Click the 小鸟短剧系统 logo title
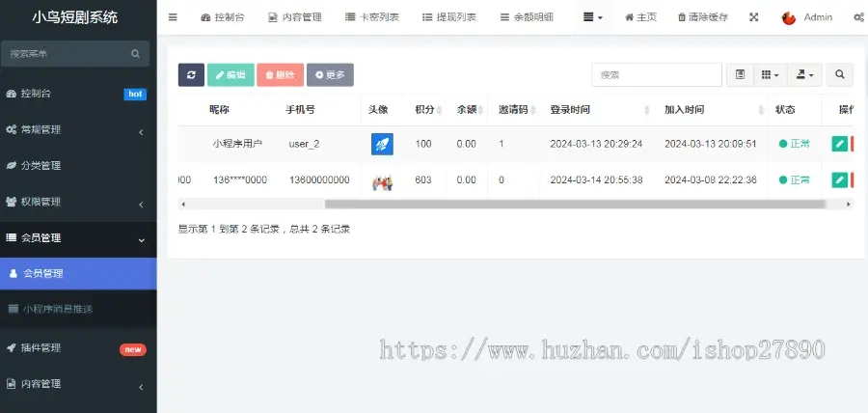Screen dimensions: 868x413 point(74,17)
